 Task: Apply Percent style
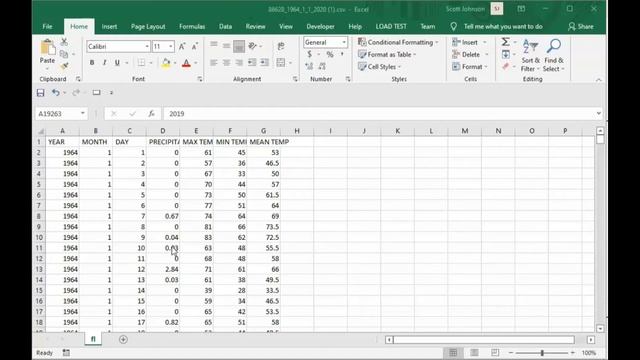click(x=330, y=54)
